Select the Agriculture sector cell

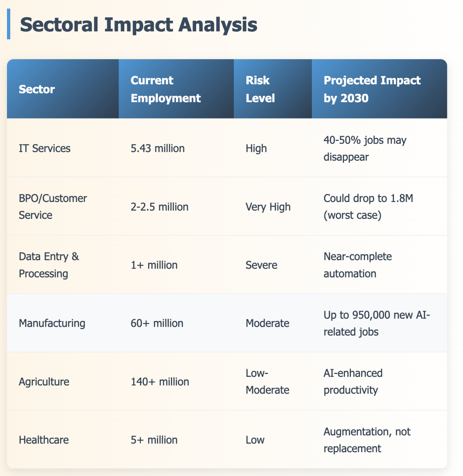coord(44,382)
